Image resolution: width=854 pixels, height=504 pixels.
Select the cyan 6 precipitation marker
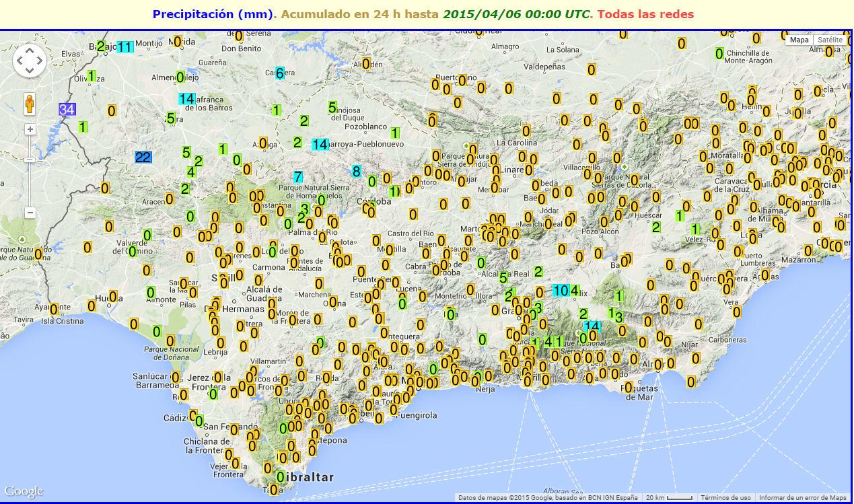click(280, 73)
